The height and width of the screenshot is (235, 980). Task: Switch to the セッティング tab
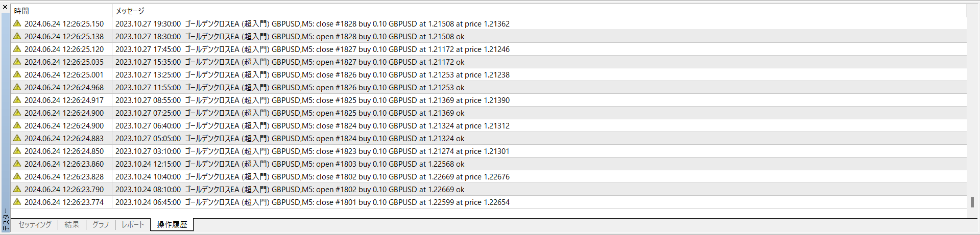[35, 225]
